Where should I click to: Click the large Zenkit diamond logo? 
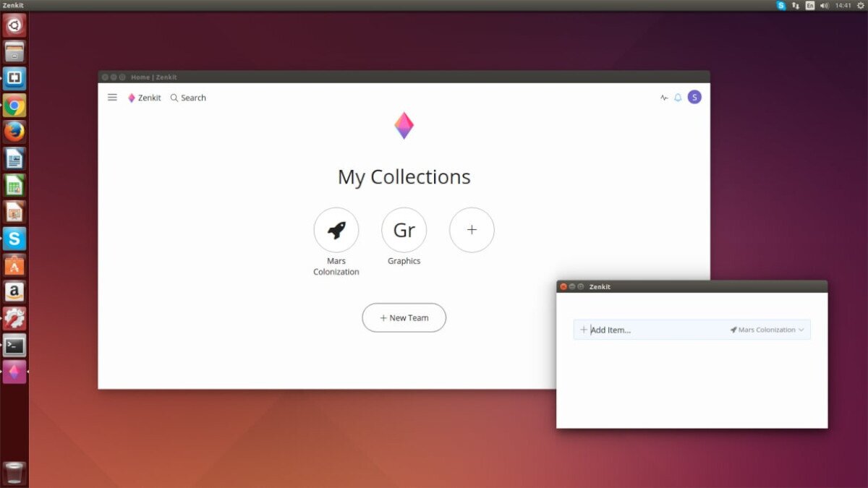coord(404,126)
